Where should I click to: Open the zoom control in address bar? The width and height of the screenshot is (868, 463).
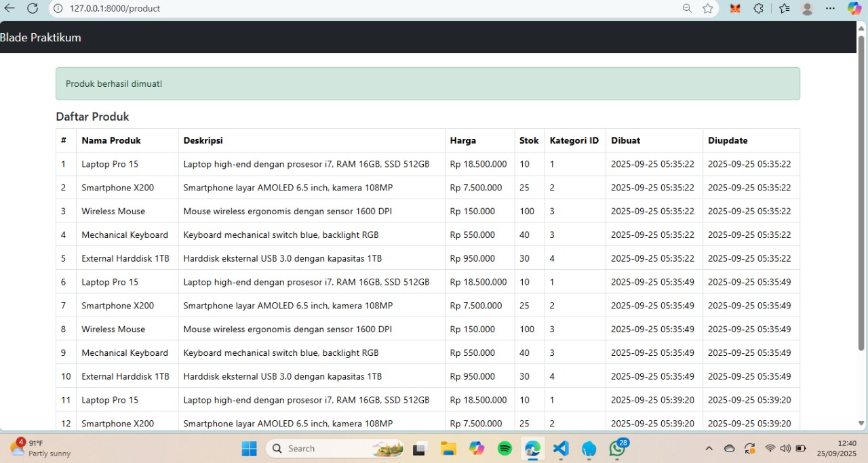[x=687, y=9]
